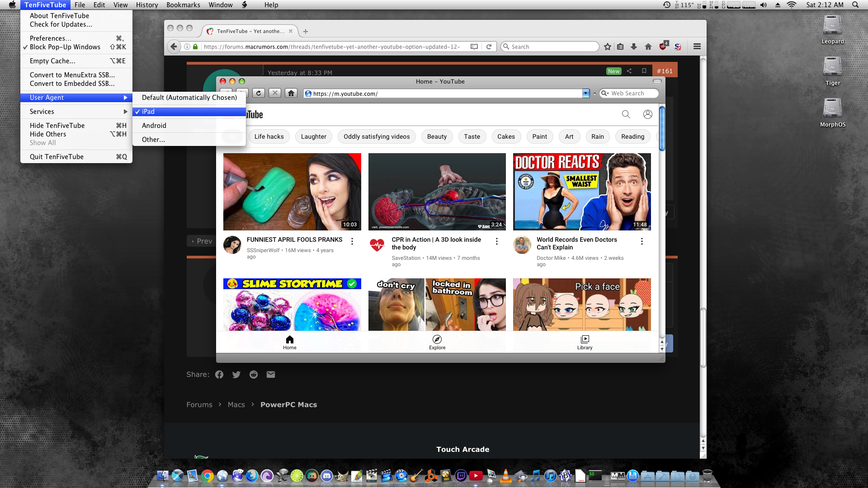868x488 pixels.
Task: Click the stop loading X button in YouTube window
Action: 274,94
